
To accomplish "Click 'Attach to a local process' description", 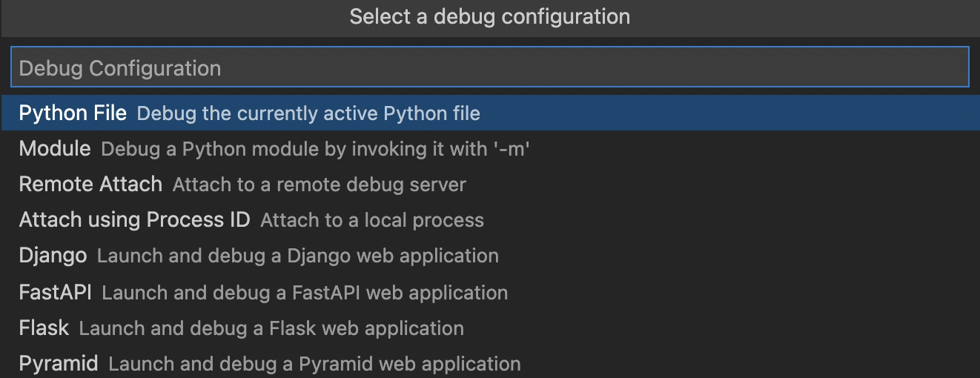I will (372, 220).
